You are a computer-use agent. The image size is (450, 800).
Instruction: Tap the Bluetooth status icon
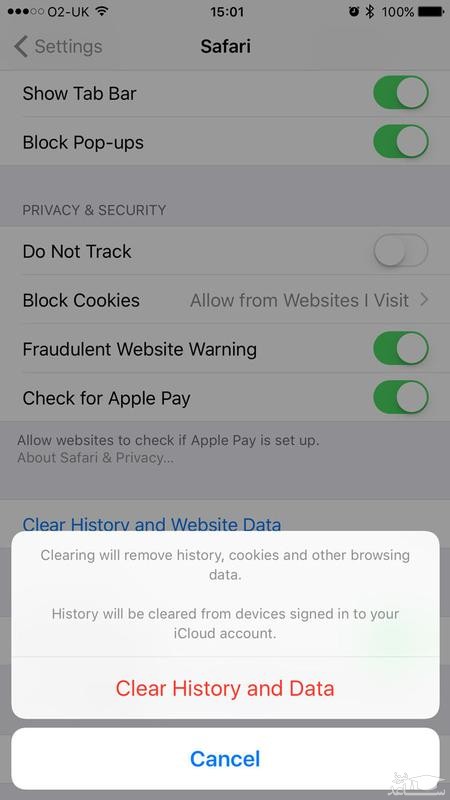pos(370,11)
